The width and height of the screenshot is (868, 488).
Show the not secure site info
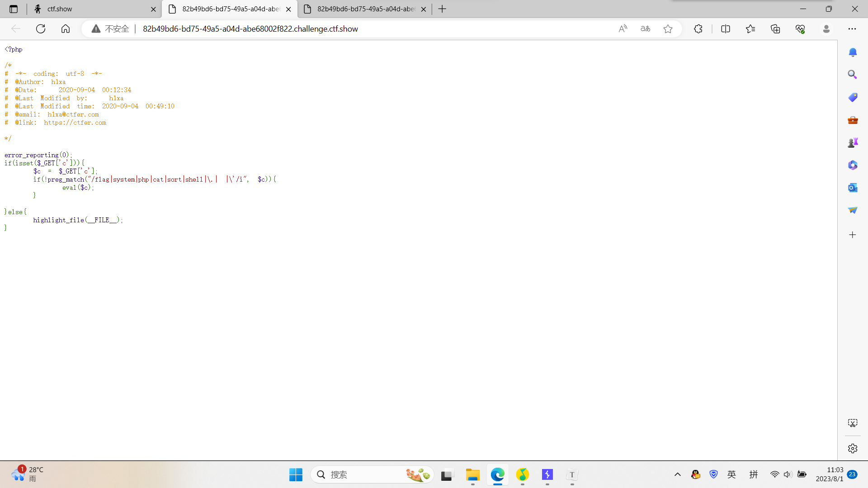point(110,29)
